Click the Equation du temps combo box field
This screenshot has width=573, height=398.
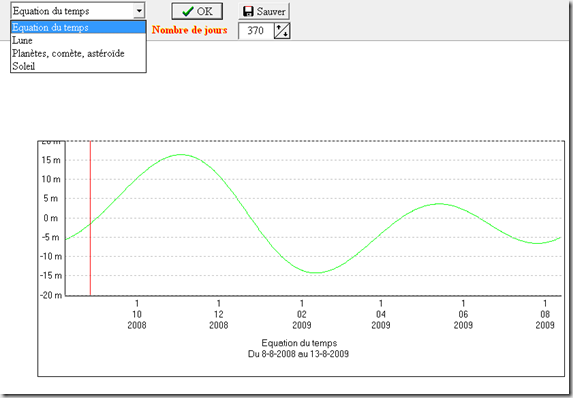pos(73,11)
